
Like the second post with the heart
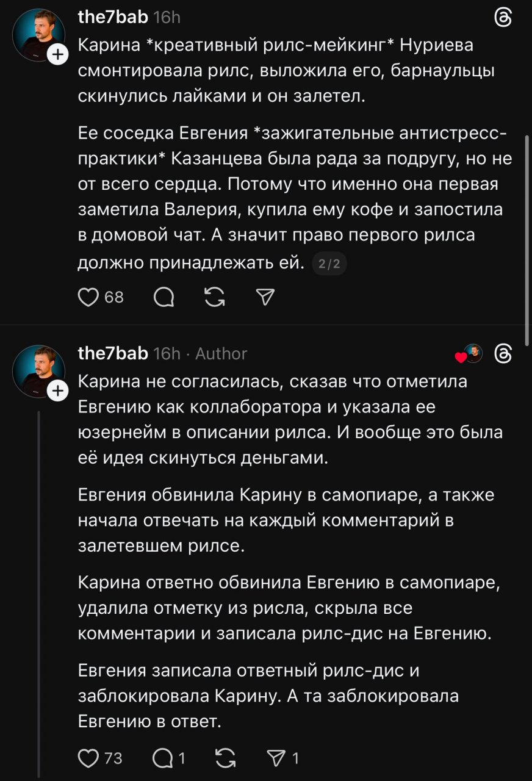pyautogui.click(x=89, y=759)
